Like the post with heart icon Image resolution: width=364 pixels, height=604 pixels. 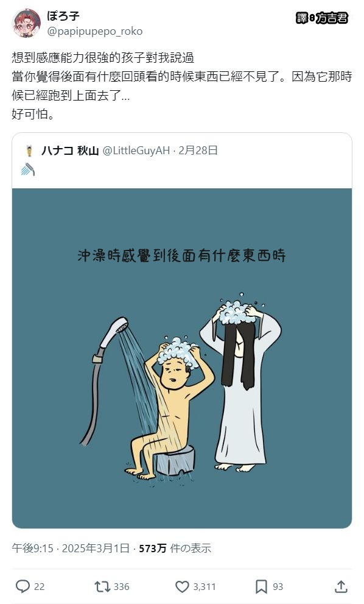point(182,587)
